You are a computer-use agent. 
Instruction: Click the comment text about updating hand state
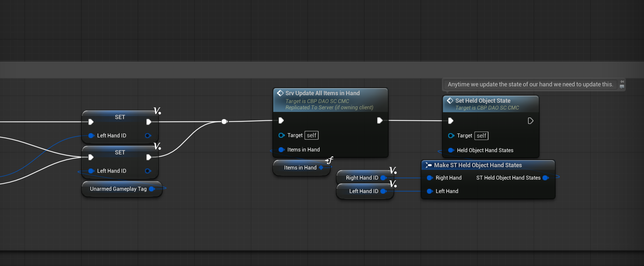(x=530, y=84)
